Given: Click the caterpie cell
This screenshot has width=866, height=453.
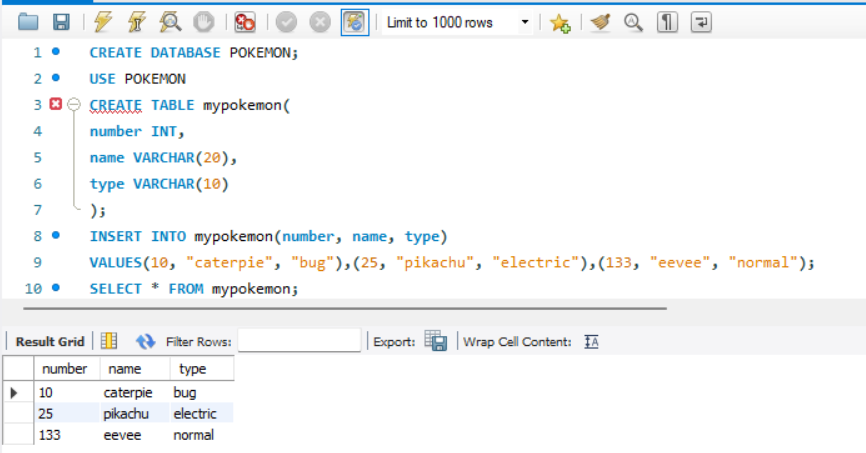Looking at the screenshot, I should click(135, 393).
